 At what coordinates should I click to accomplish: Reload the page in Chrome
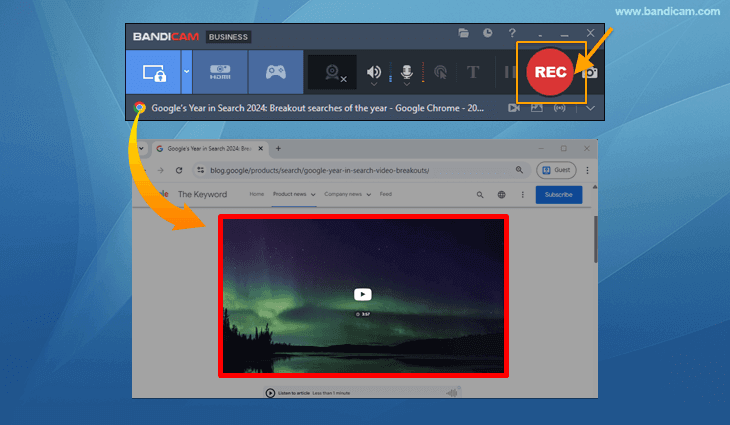click(179, 170)
